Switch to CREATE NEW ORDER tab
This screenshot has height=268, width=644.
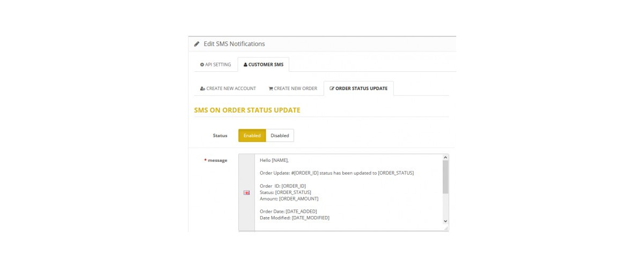pos(293,88)
